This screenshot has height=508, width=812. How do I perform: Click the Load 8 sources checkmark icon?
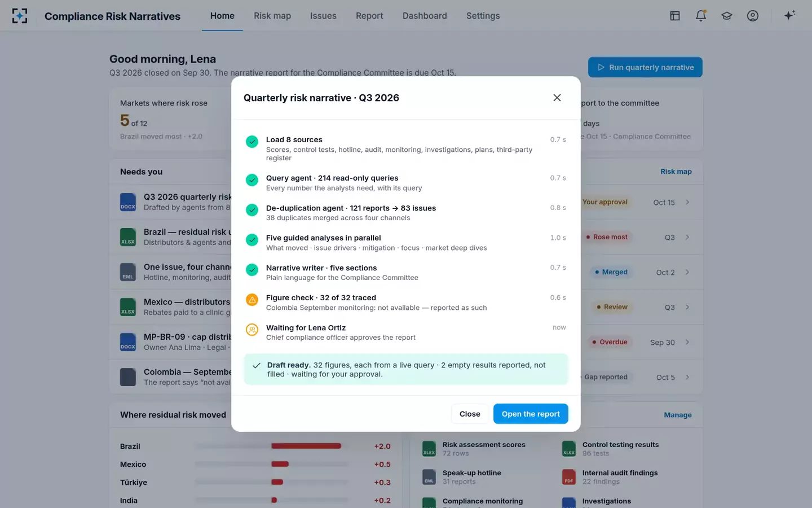[252, 142]
